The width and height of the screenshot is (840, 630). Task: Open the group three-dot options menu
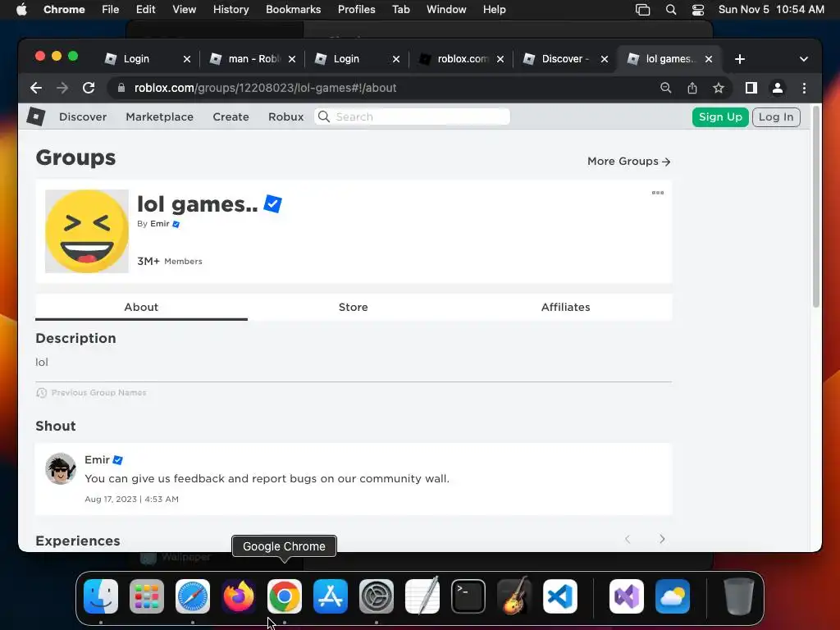tap(658, 193)
